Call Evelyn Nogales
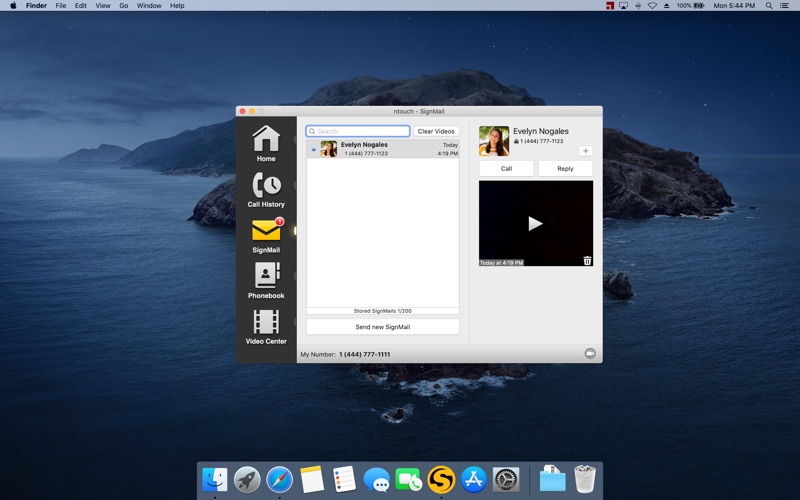Image resolution: width=800 pixels, height=500 pixels. pos(506,168)
